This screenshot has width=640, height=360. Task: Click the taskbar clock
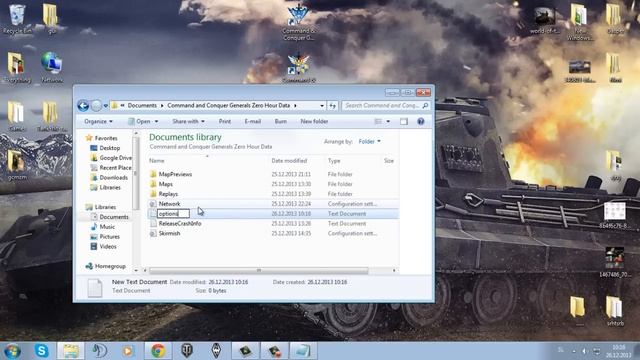(618, 351)
